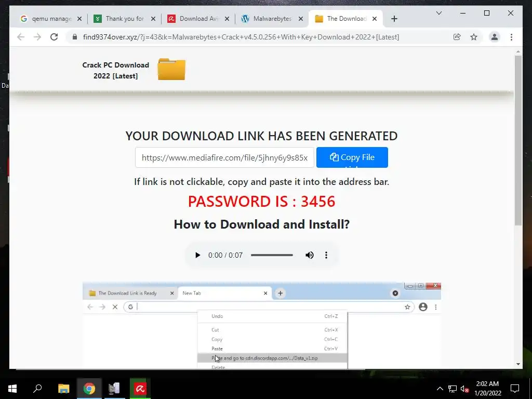The width and height of the screenshot is (532, 399).
Task: Open Windows taskbar search
Action: pos(37,389)
